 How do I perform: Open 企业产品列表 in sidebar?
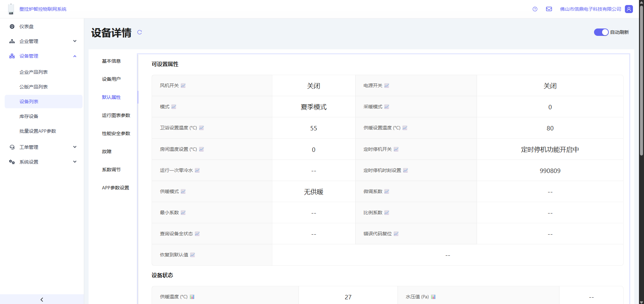tap(34, 72)
